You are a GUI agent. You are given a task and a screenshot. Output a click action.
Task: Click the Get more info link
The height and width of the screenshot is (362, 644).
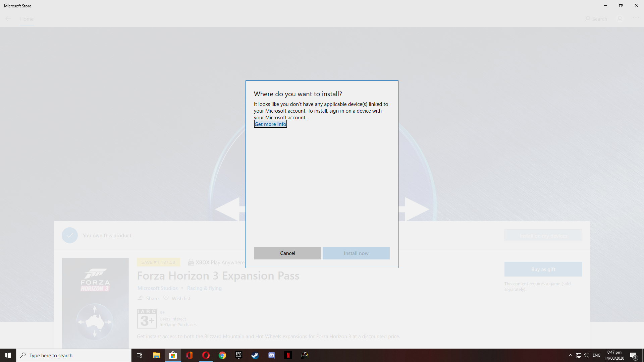(x=270, y=124)
